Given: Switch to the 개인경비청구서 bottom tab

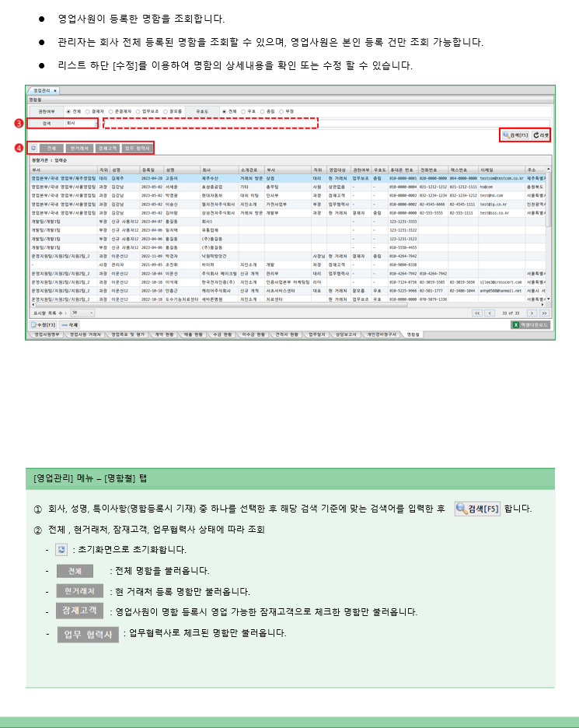Looking at the screenshot, I should (x=382, y=334).
